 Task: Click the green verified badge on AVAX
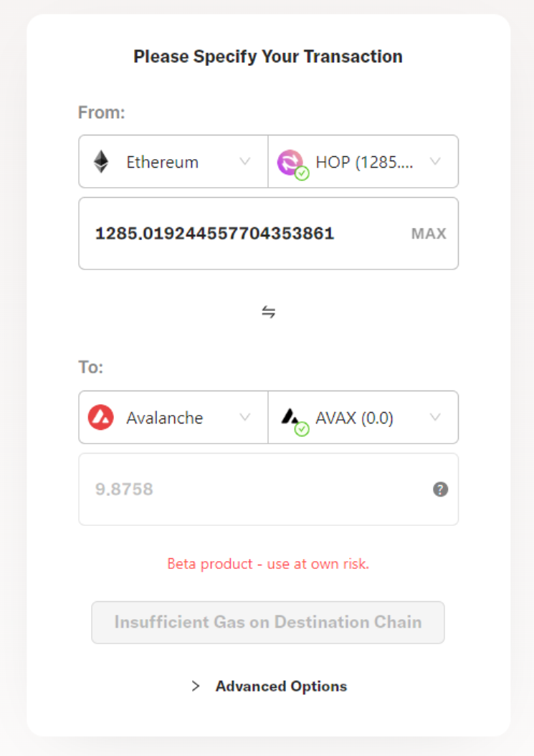(302, 429)
